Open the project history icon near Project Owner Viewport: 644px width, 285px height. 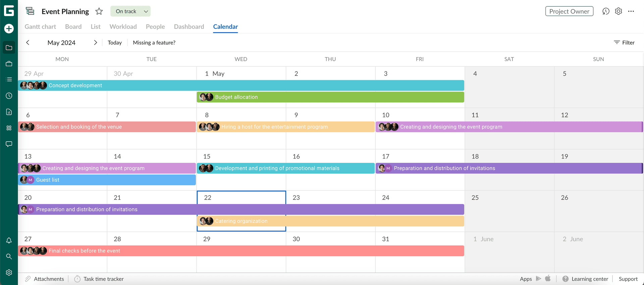click(606, 11)
